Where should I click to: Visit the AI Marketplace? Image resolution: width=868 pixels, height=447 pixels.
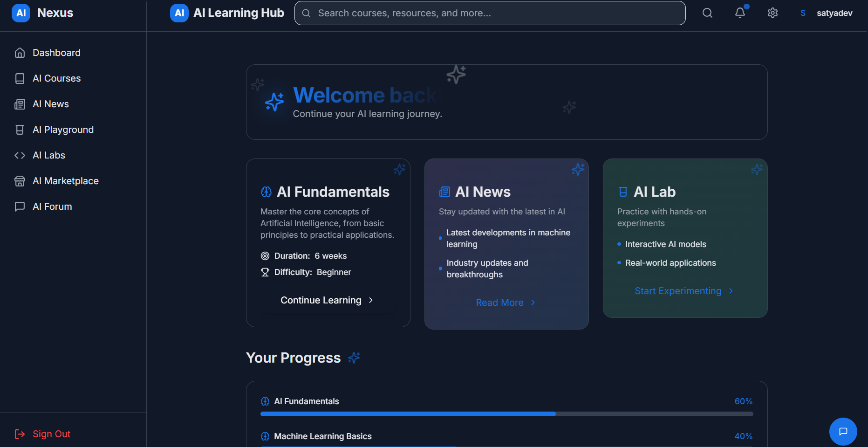point(65,180)
